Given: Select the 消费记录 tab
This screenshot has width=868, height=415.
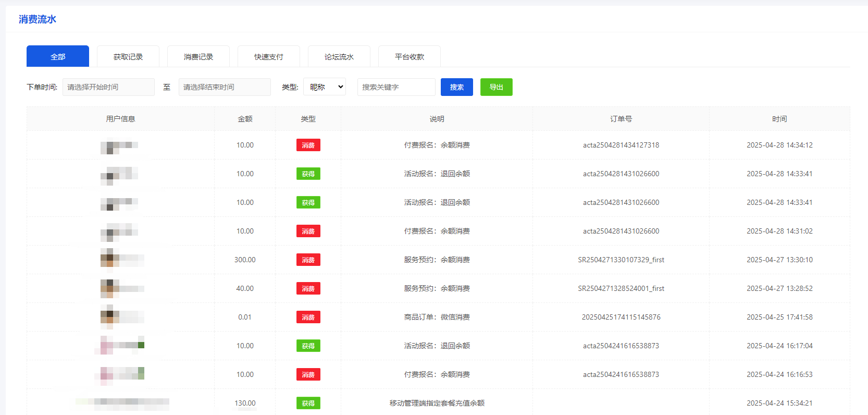Looking at the screenshot, I should click(199, 56).
